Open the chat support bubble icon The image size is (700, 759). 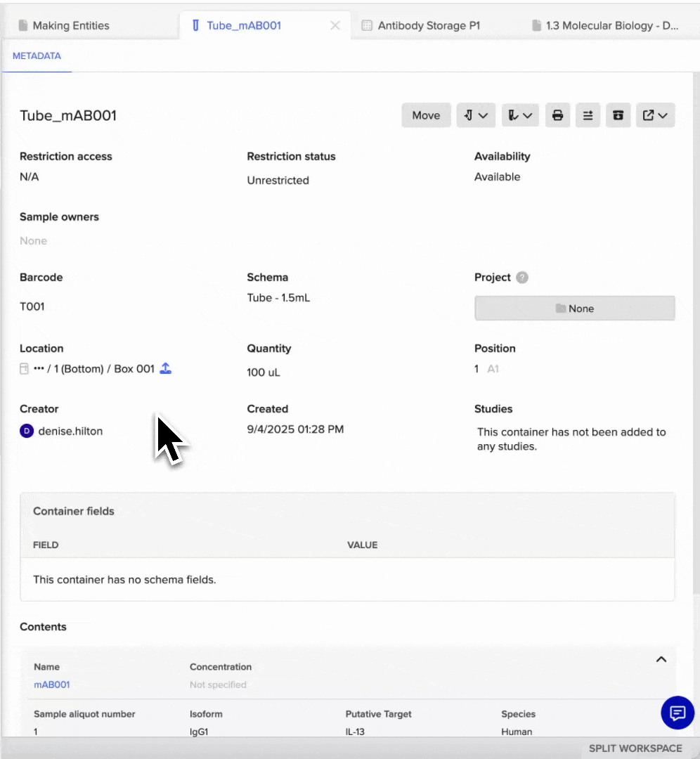pyautogui.click(x=677, y=713)
